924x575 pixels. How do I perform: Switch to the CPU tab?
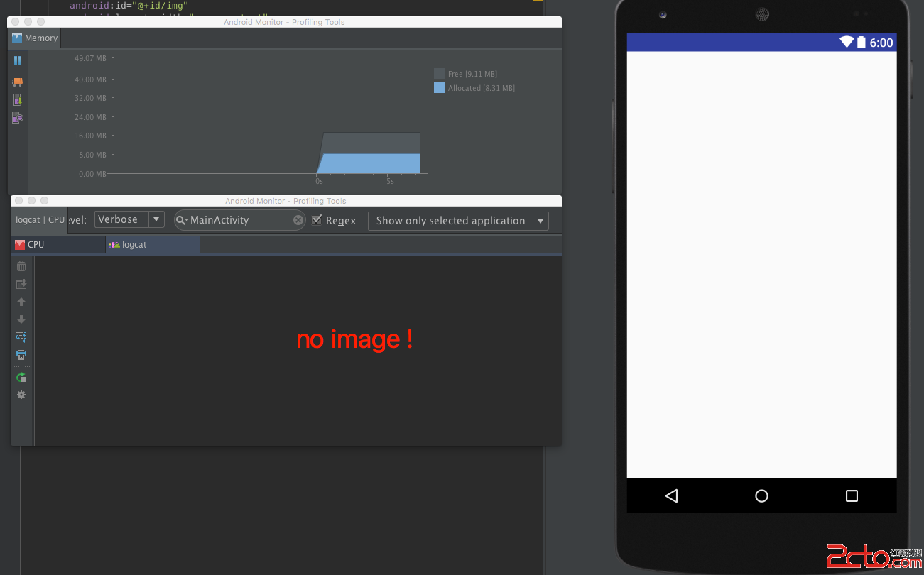[58, 245]
